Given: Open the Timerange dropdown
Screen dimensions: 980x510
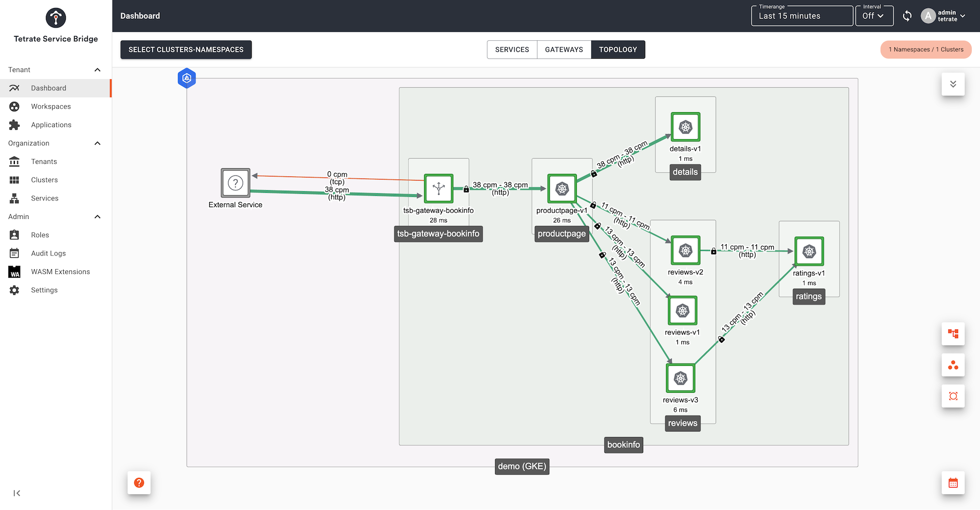Looking at the screenshot, I should (802, 16).
